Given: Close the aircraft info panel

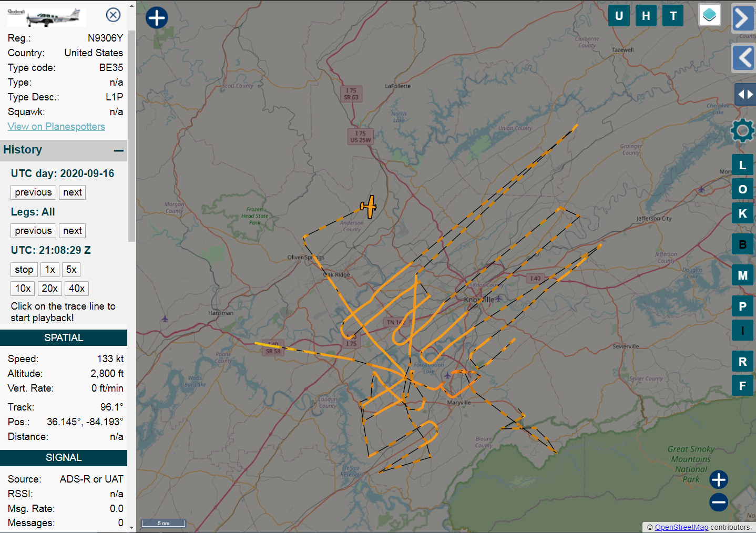Looking at the screenshot, I should (x=113, y=15).
